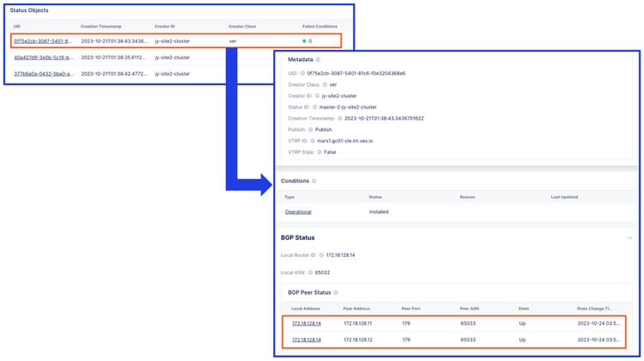644x361 pixels.
Task: Open status object 377b6a0a-0432-5ba0 UID link
Action: click(44, 74)
